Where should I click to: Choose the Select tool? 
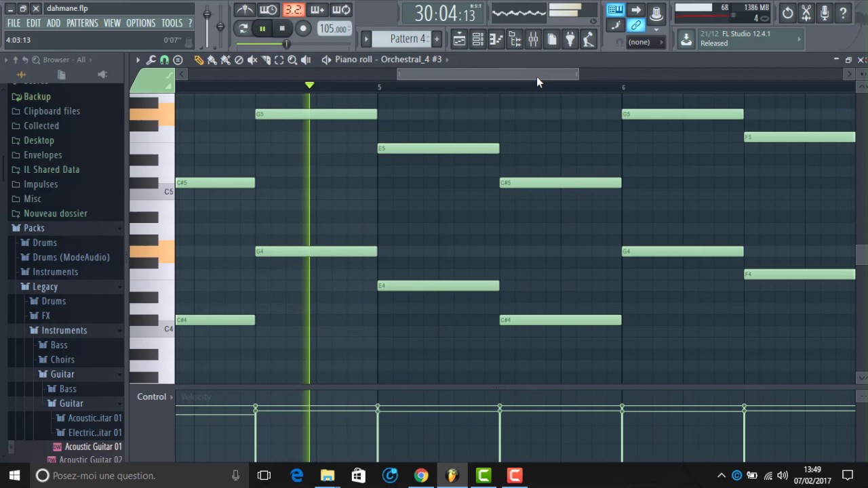pos(279,60)
